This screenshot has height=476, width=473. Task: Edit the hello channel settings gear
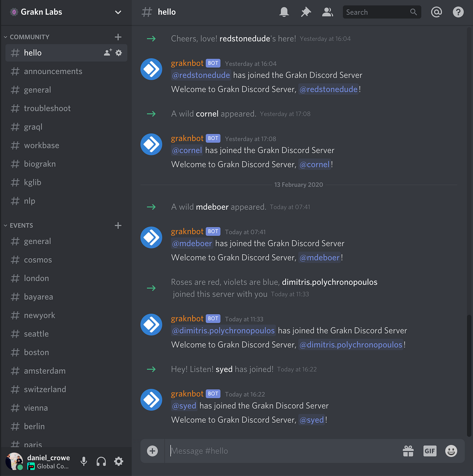[x=119, y=53]
